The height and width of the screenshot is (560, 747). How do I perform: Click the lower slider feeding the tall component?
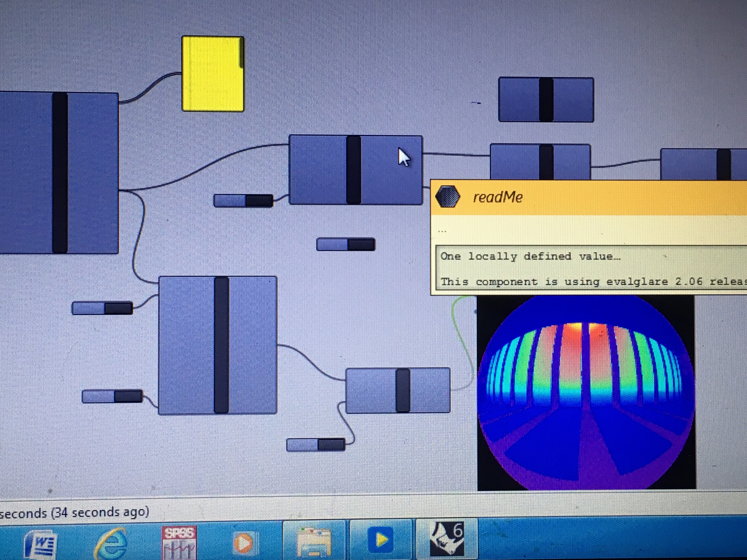[x=112, y=396]
